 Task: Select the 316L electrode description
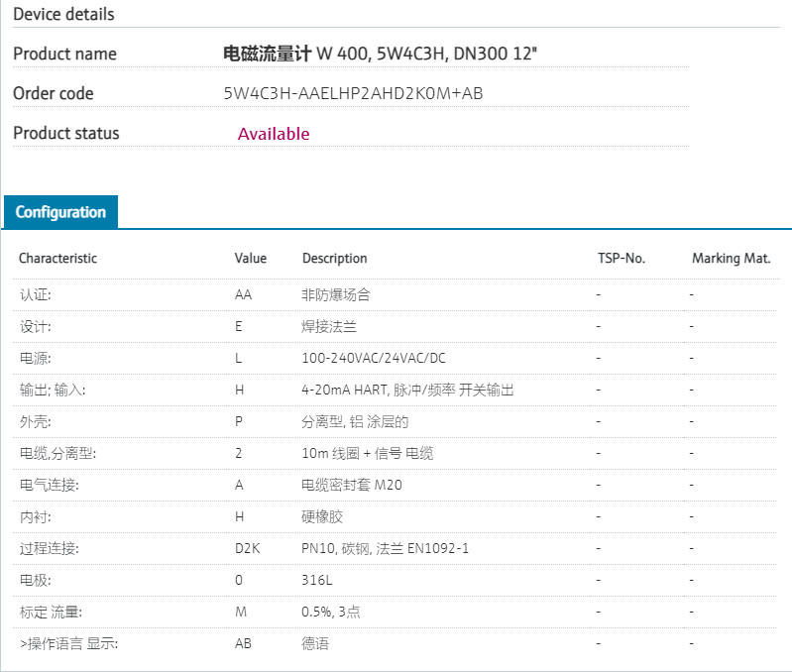tap(315, 581)
